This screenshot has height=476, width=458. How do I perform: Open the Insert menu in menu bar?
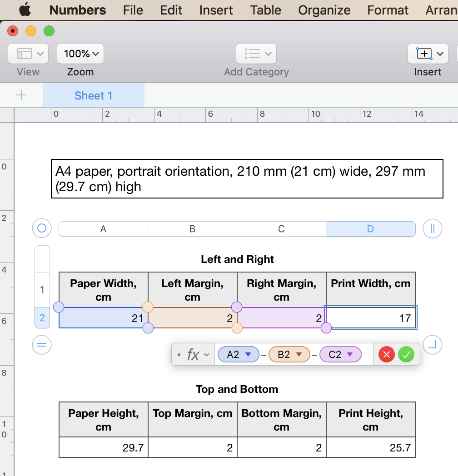pos(216,10)
